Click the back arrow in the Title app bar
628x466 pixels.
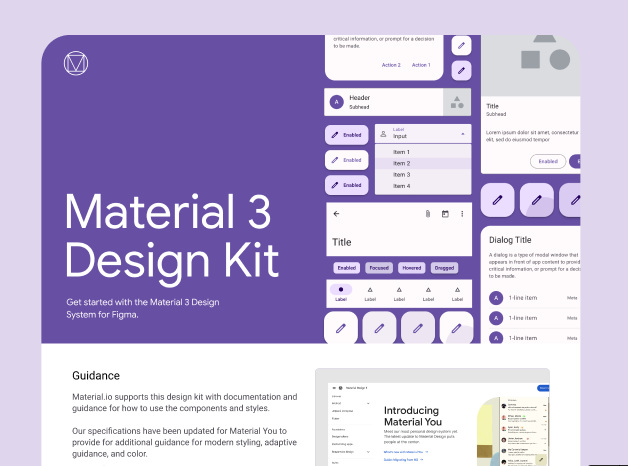[336, 214]
